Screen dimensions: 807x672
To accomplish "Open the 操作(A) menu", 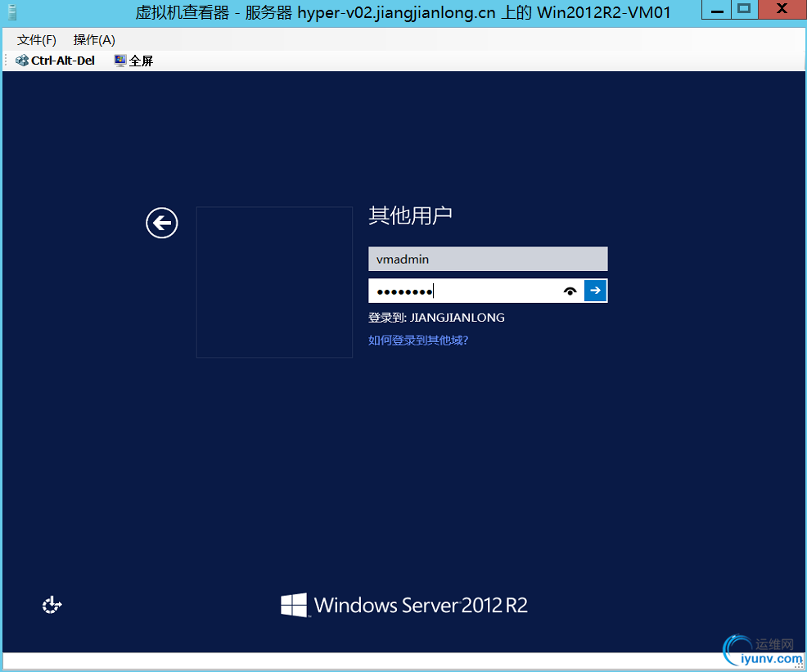I will pyautogui.click(x=94, y=39).
